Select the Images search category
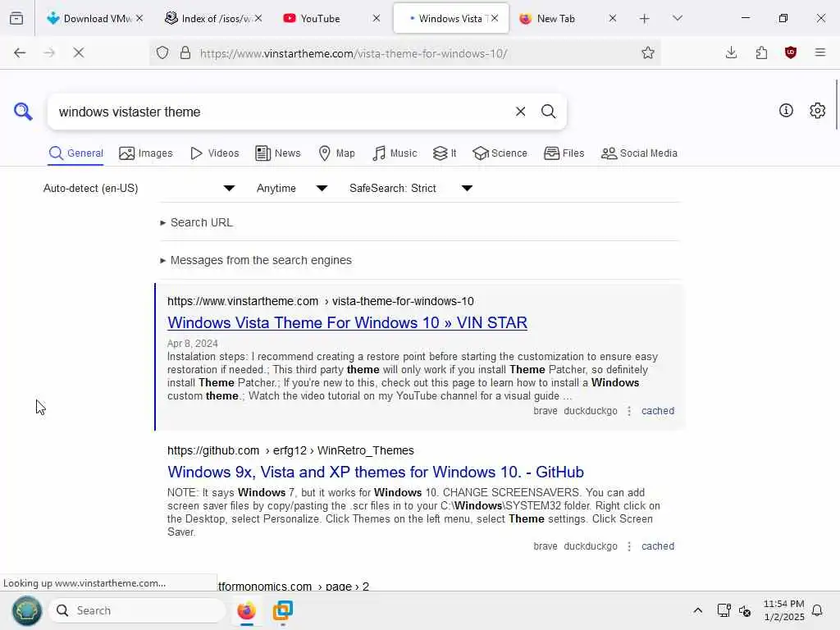 [146, 153]
